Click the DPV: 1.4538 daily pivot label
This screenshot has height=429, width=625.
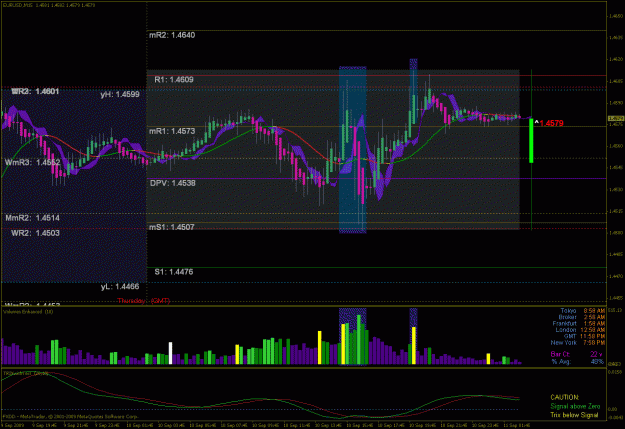tap(173, 183)
